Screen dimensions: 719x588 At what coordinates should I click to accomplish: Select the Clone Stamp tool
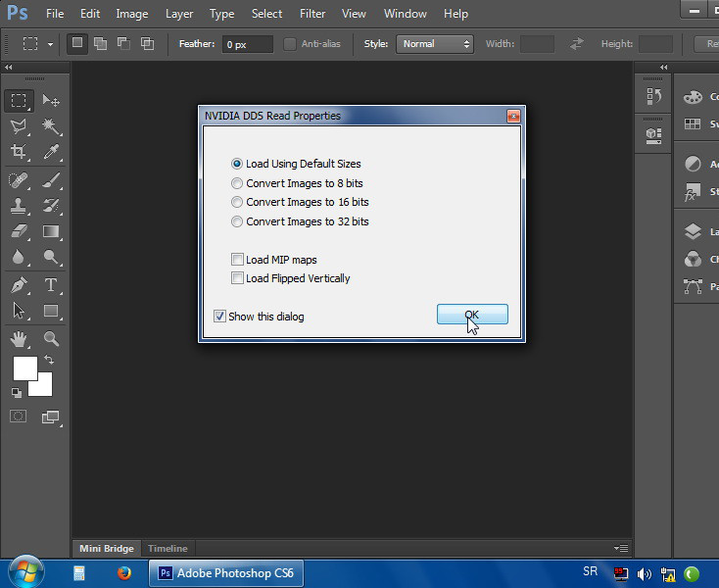click(x=19, y=206)
